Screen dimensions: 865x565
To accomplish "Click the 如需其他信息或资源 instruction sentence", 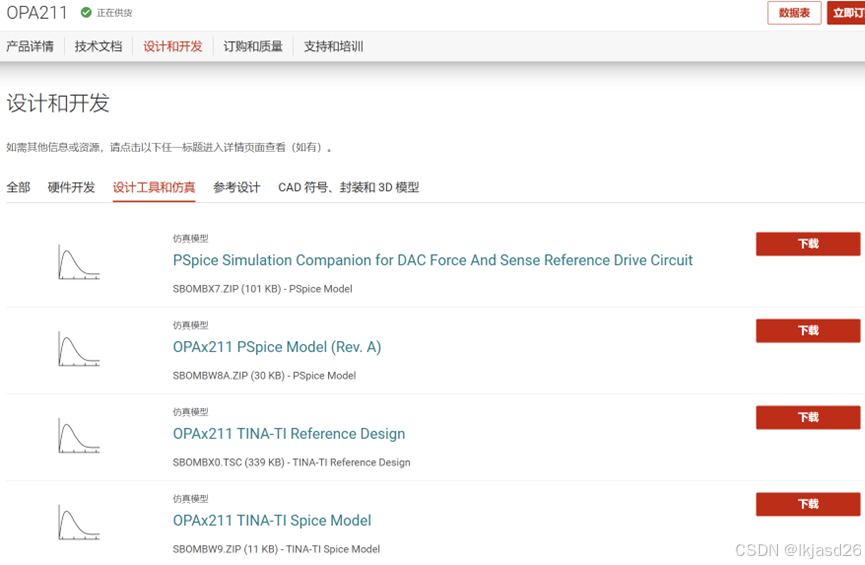I will [x=169, y=147].
